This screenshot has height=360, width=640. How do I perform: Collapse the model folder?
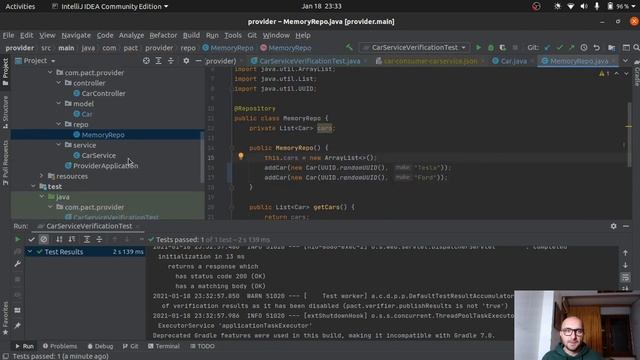59,104
